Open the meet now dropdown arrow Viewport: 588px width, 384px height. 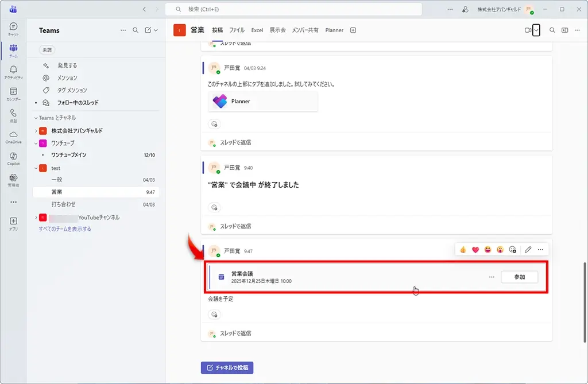tap(536, 30)
